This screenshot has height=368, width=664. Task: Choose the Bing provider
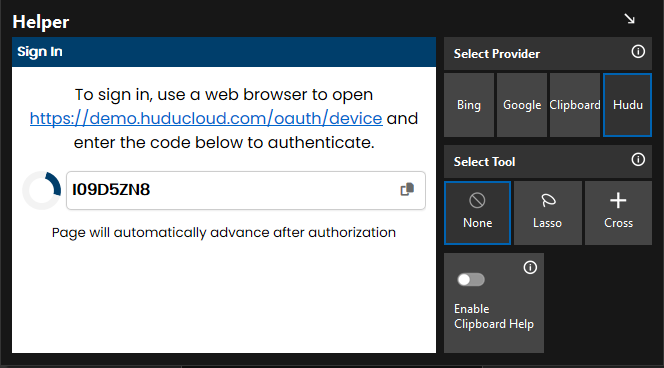click(x=469, y=105)
